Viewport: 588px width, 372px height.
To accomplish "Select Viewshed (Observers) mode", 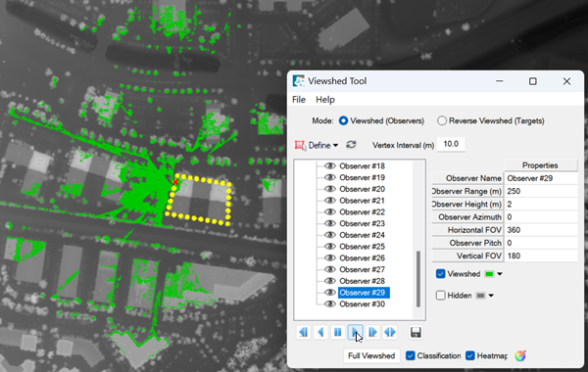I will [x=343, y=120].
